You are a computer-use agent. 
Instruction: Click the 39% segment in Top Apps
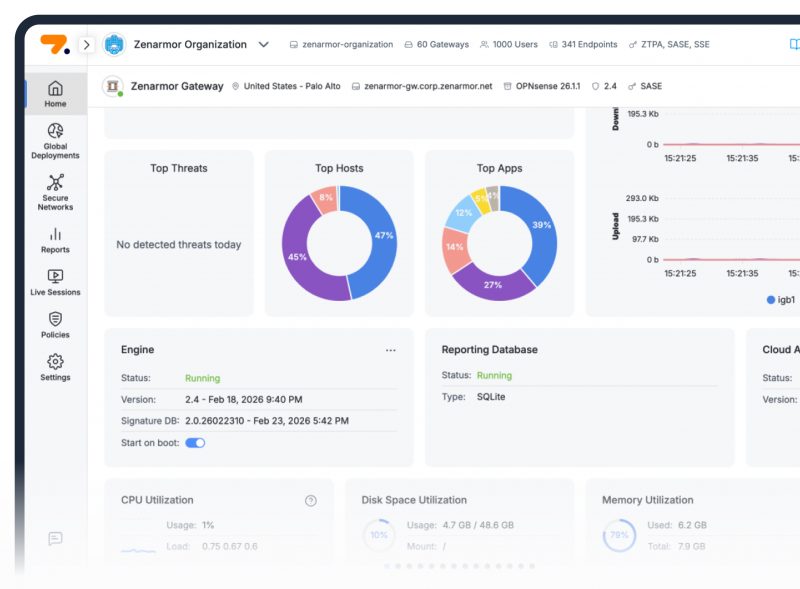click(x=541, y=225)
